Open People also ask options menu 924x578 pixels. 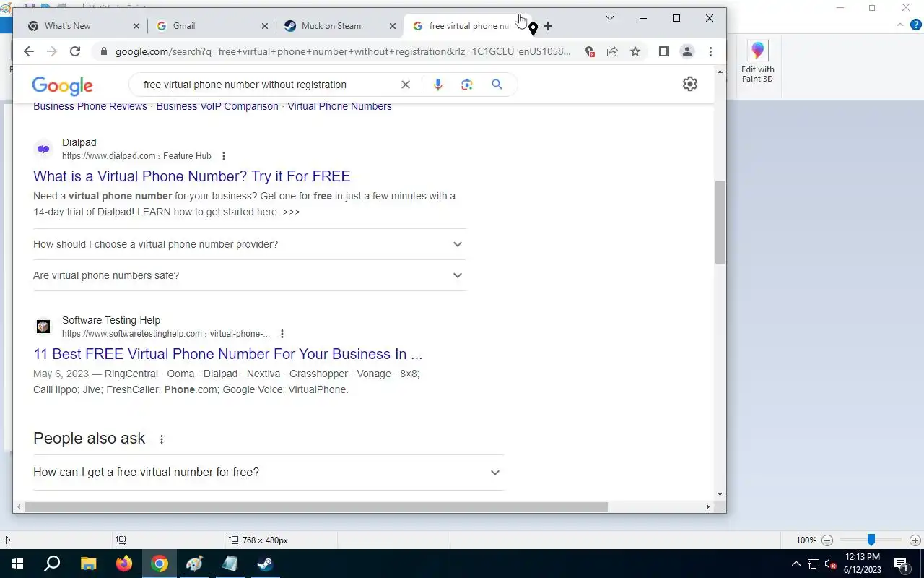point(162,439)
